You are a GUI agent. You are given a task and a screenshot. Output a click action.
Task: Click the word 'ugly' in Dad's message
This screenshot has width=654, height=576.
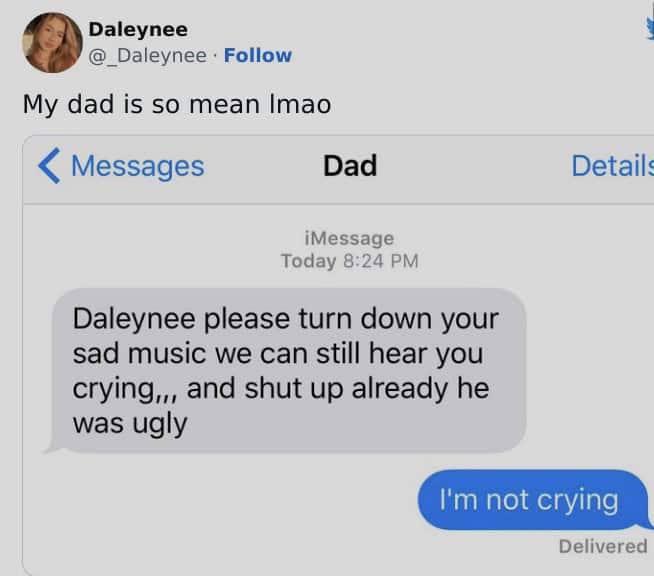[x=160, y=425]
